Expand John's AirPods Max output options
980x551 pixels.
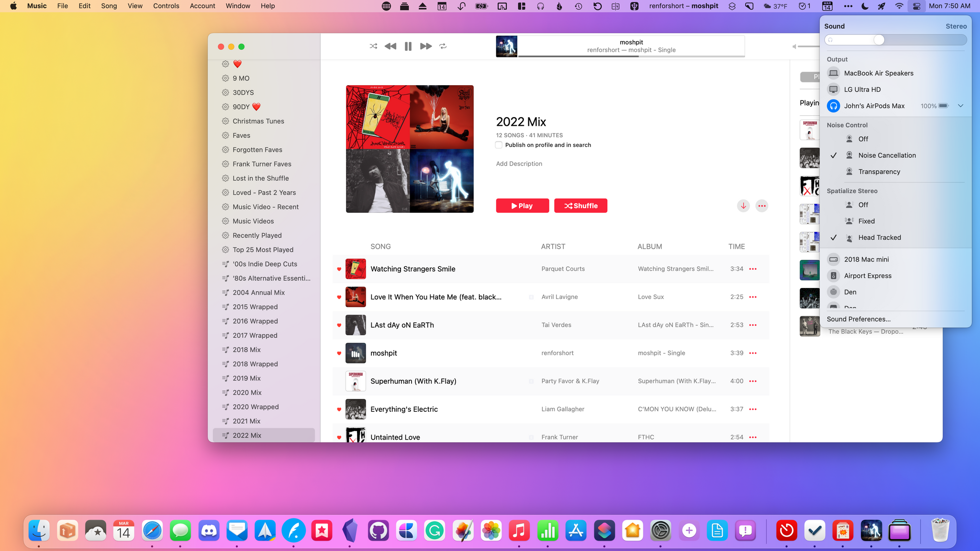coord(960,106)
